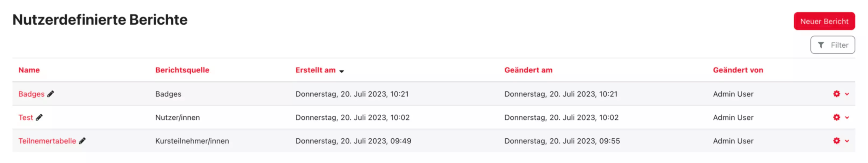This screenshot has width=868, height=163.
Task: Expand the actions chevron for Teilnemertabelle report
Action: pos(847,141)
